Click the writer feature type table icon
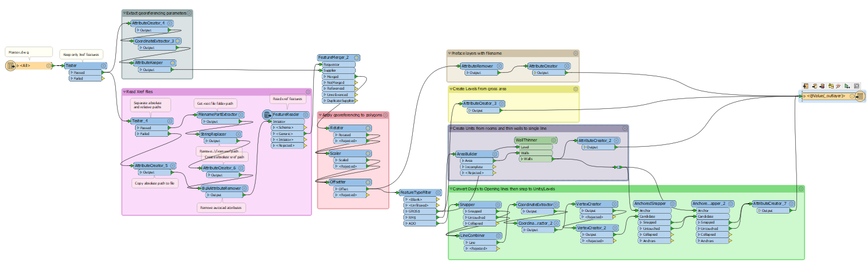The height and width of the screenshot is (266, 868). tap(860, 96)
